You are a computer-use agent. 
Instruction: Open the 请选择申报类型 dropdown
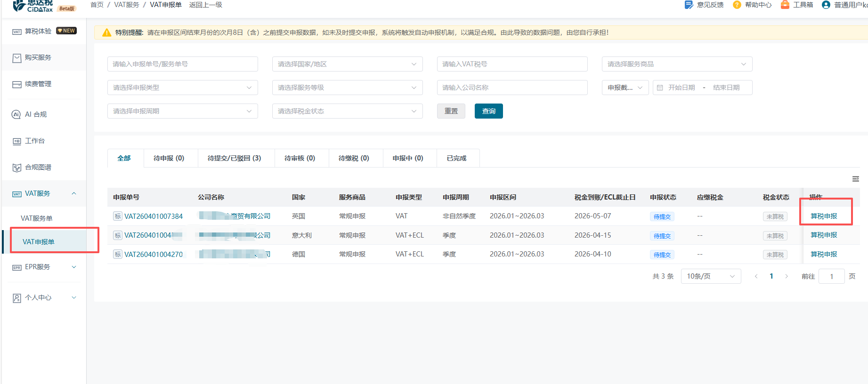pos(182,88)
